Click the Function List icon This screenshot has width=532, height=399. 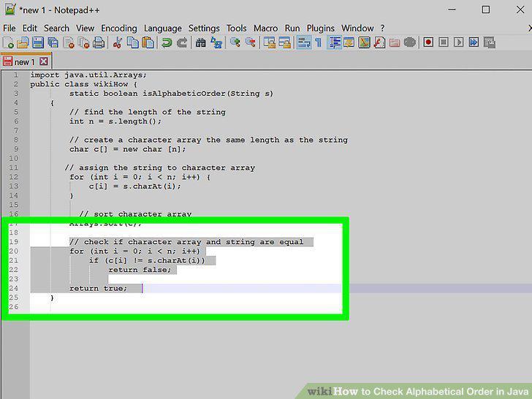click(x=379, y=42)
